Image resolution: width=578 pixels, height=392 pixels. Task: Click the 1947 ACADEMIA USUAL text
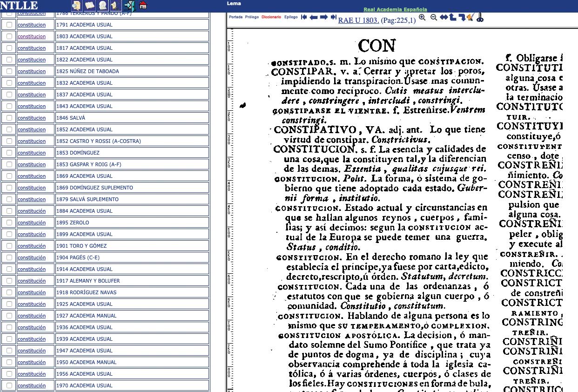[x=84, y=351]
